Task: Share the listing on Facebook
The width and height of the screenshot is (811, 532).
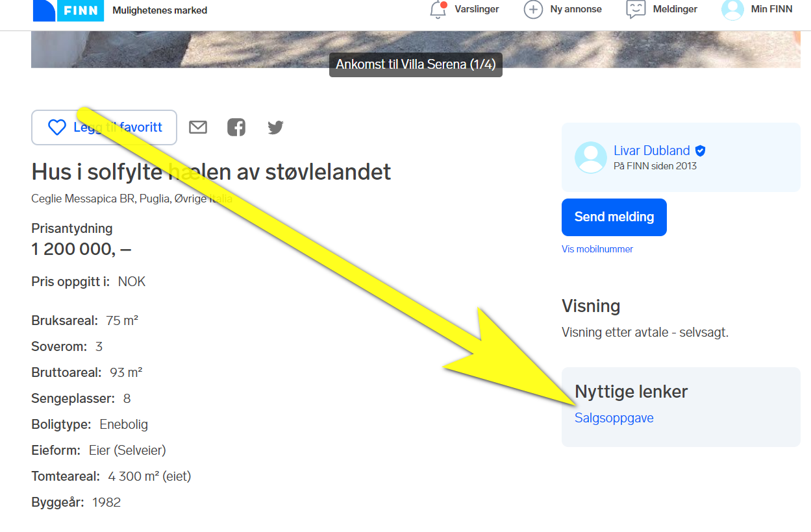Action: coord(236,127)
